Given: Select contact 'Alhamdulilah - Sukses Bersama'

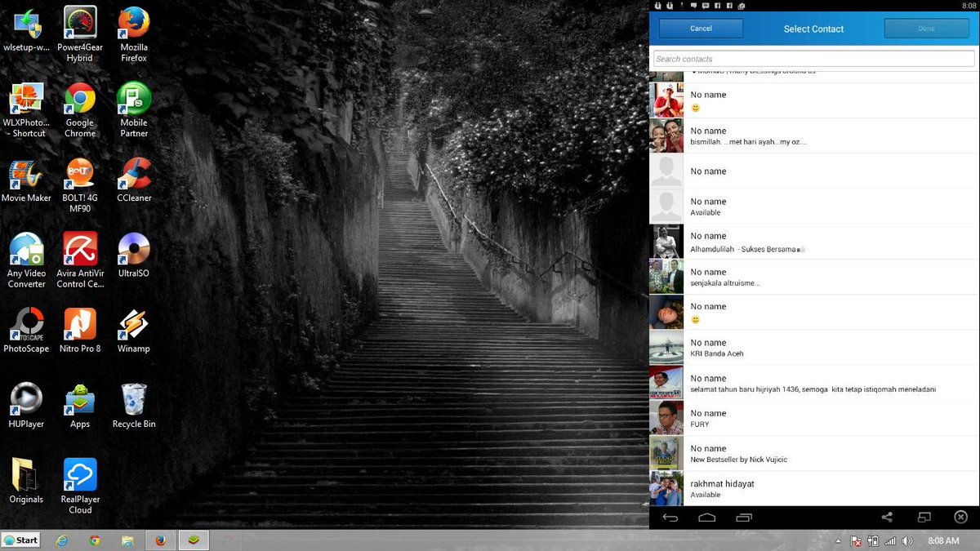Looking at the screenshot, I should pyautogui.click(x=814, y=242).
